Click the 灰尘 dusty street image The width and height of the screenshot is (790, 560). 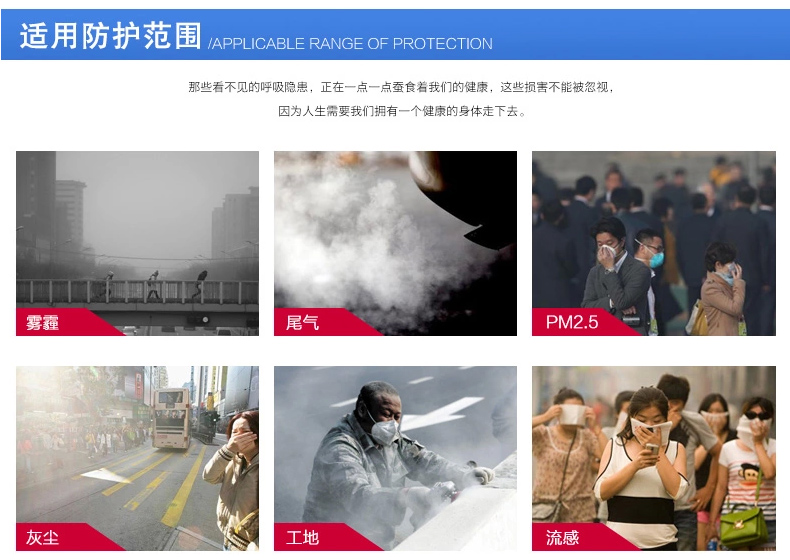pos(138,458)
